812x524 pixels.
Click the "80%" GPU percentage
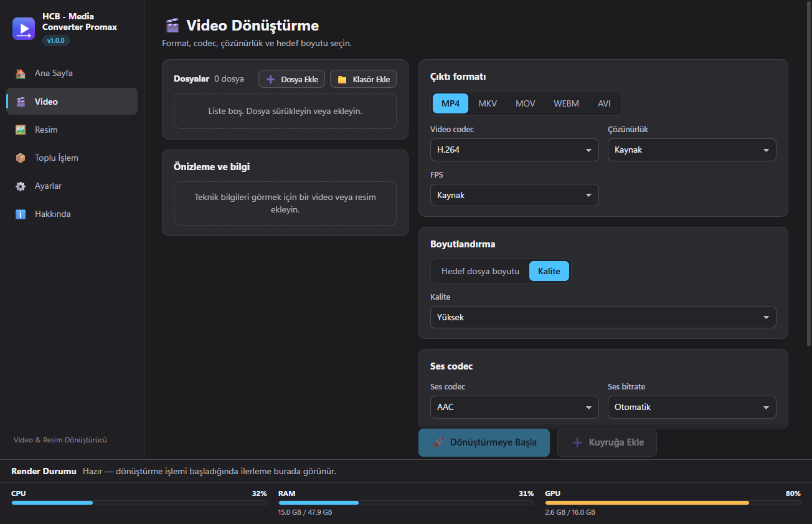tap(793, 493)
